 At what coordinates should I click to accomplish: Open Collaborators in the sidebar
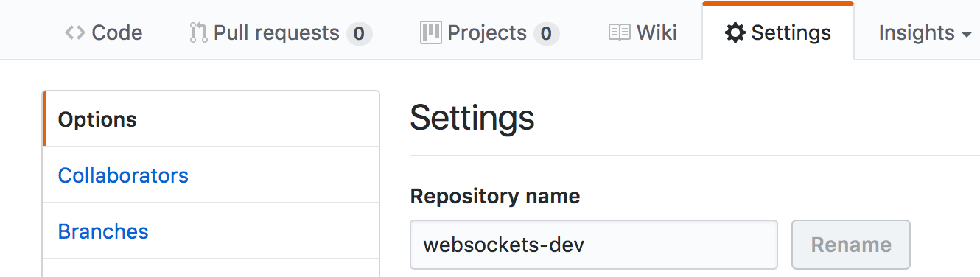click(x=211, y=175)
